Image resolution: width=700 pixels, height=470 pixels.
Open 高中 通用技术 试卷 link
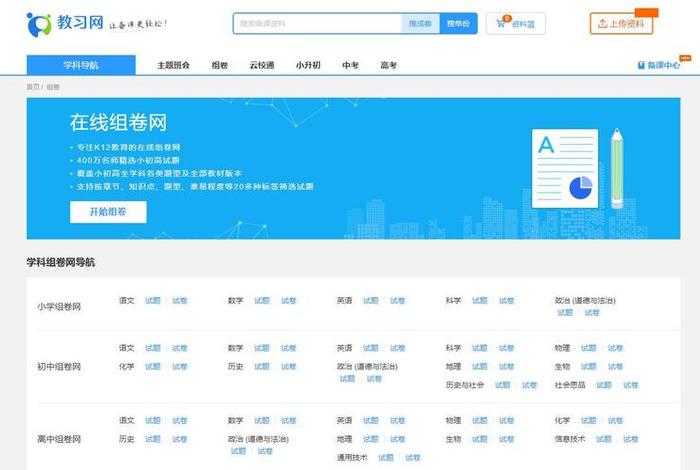click(412, 458)
